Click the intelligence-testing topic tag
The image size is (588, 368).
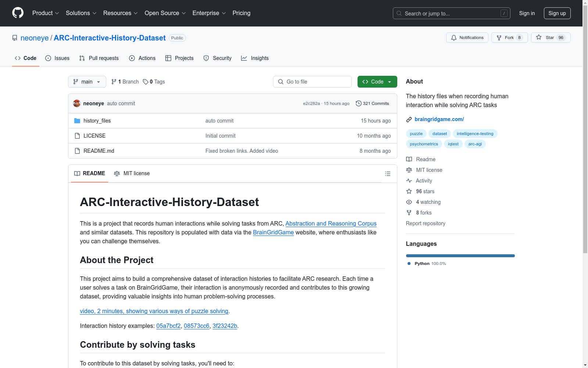tap(475, 134)
